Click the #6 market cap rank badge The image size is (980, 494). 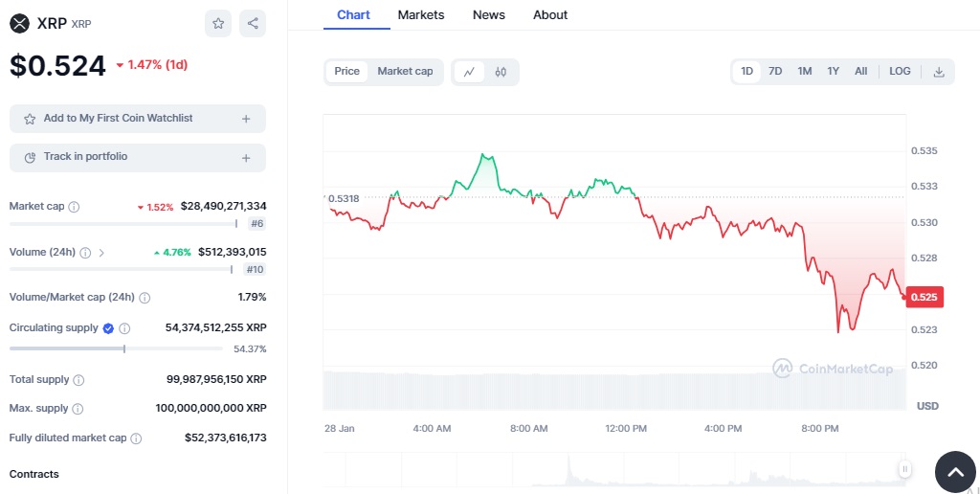[x=256, y=224]
